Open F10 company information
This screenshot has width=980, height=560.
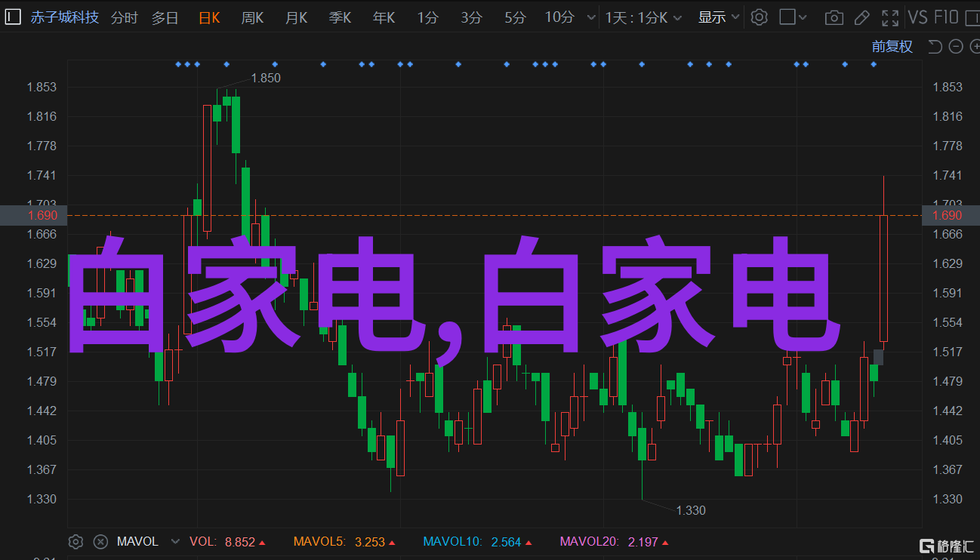[946, 17]
